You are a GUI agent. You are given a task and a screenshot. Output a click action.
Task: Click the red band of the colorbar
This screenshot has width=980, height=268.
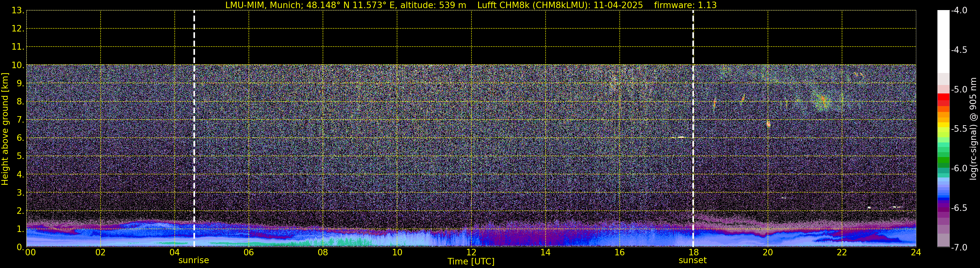pyautogui.click(x=943, y=97)
